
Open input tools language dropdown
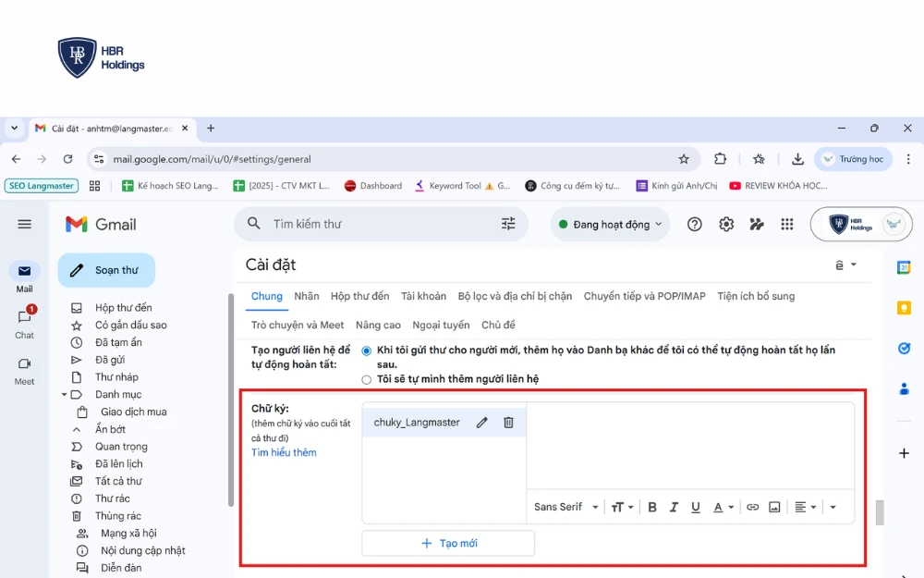click(x=845, y=264)
